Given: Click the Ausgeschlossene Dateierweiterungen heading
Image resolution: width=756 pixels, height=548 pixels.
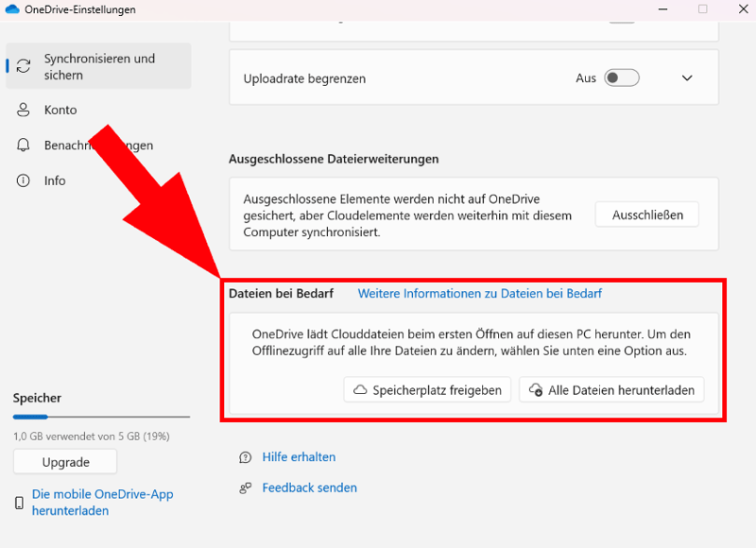Looking at the screenshot, I should (x=334, y=159).
